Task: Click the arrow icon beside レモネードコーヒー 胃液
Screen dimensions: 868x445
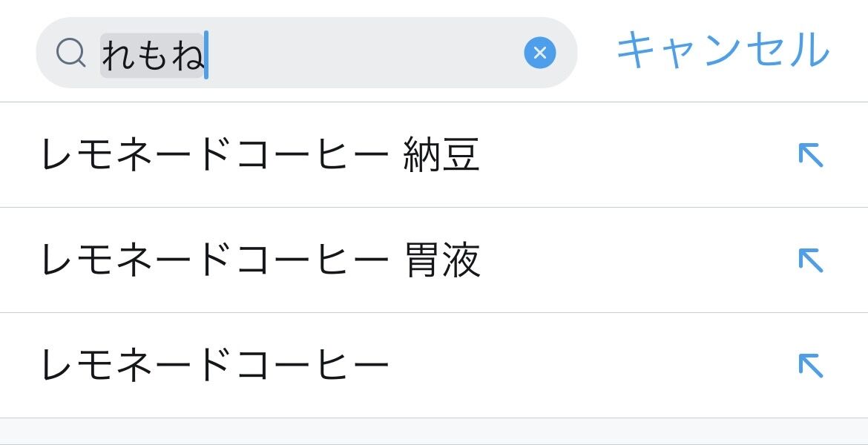Action: click(x=810, y=260)
